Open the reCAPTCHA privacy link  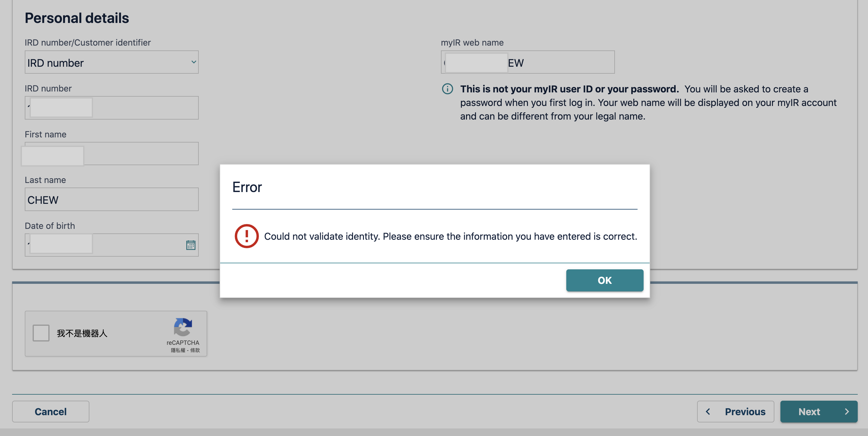[x=178, y=351]
